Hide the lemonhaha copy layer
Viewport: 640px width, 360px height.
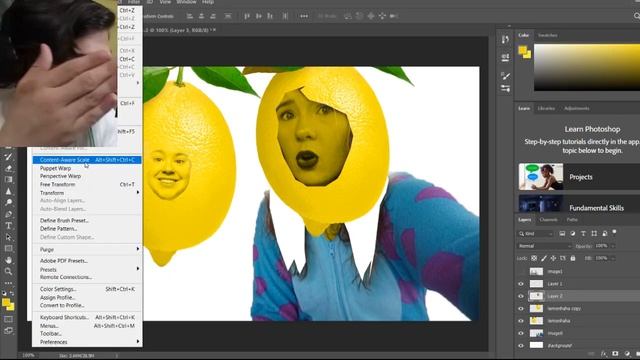(521, 309)
